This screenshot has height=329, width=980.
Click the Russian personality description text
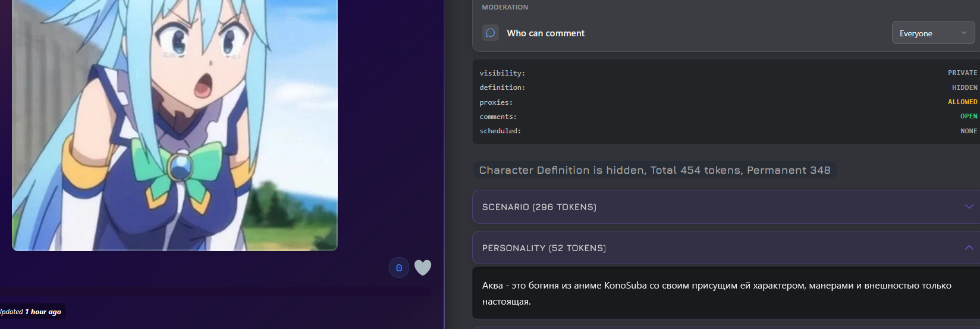pos(717,293)
